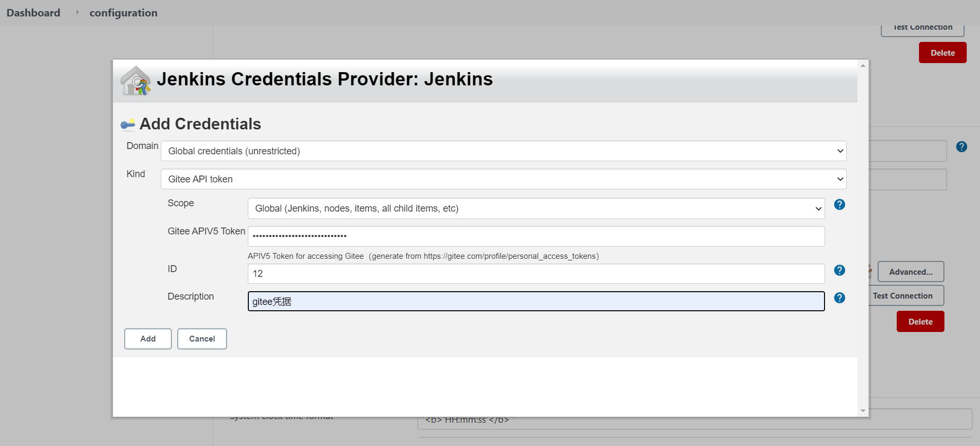The image size is (980, 446).
Task: Click the configuration breadcrumb item
Action: point(124,13)
